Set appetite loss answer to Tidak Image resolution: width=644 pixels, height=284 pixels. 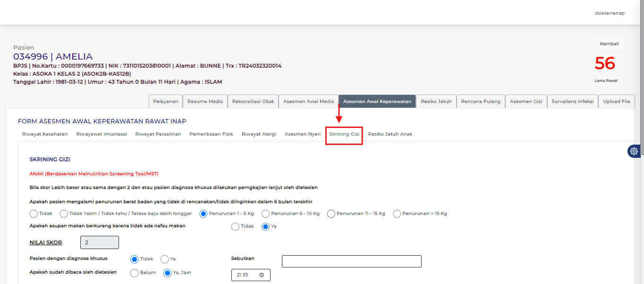[235, 226]
